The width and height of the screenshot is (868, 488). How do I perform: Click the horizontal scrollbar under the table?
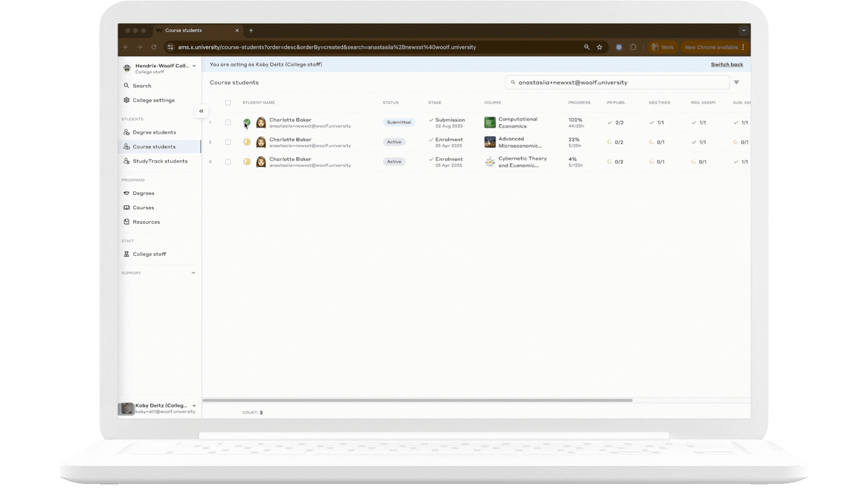click(x=417, y=400)
